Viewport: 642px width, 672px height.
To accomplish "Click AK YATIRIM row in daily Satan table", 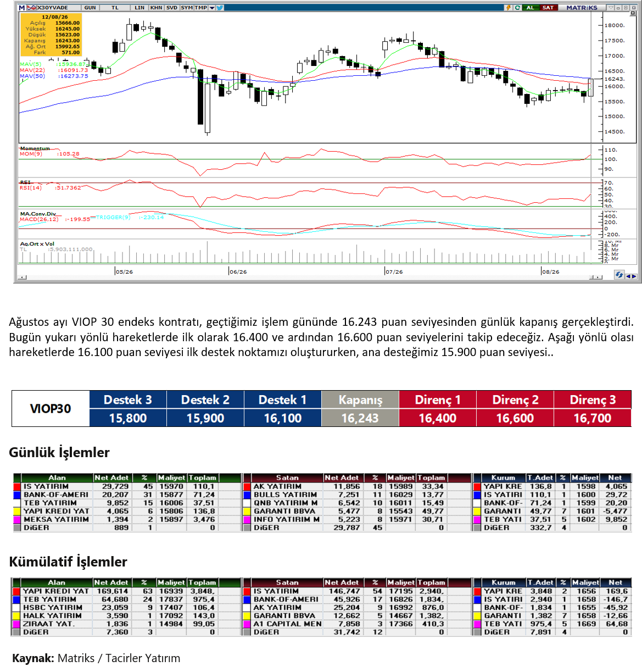I will tap(357, 486).
